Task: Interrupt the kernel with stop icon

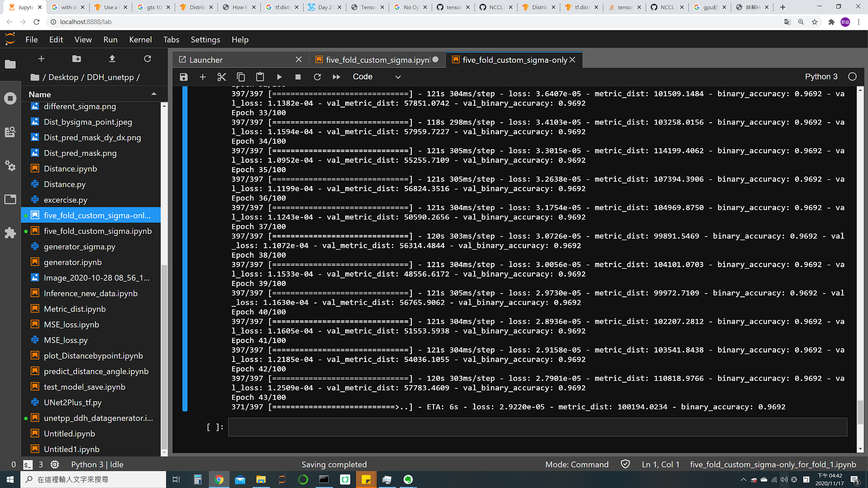Action: click(x=298, y=76)
